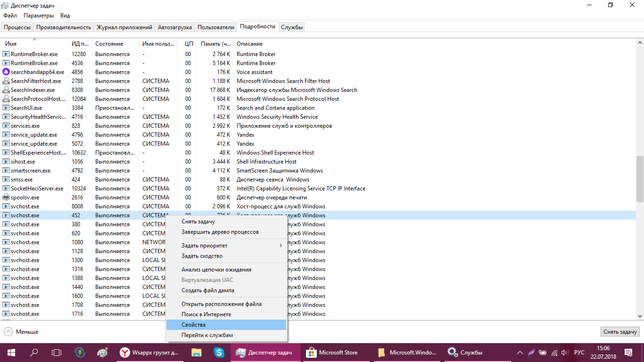This screenshot has height=362, width=644.
Task: Switch to Microsoft Store taskbar window
Action: (337, 353)
